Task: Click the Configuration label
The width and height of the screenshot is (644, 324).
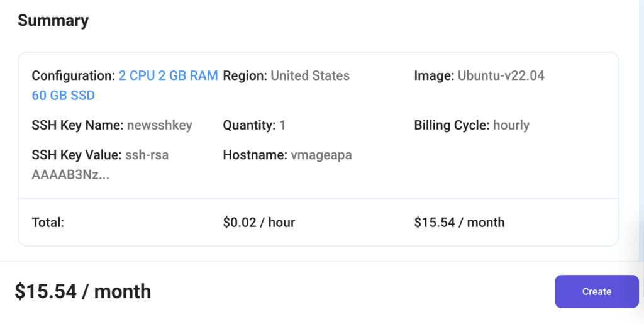Action: click(73, 76)
